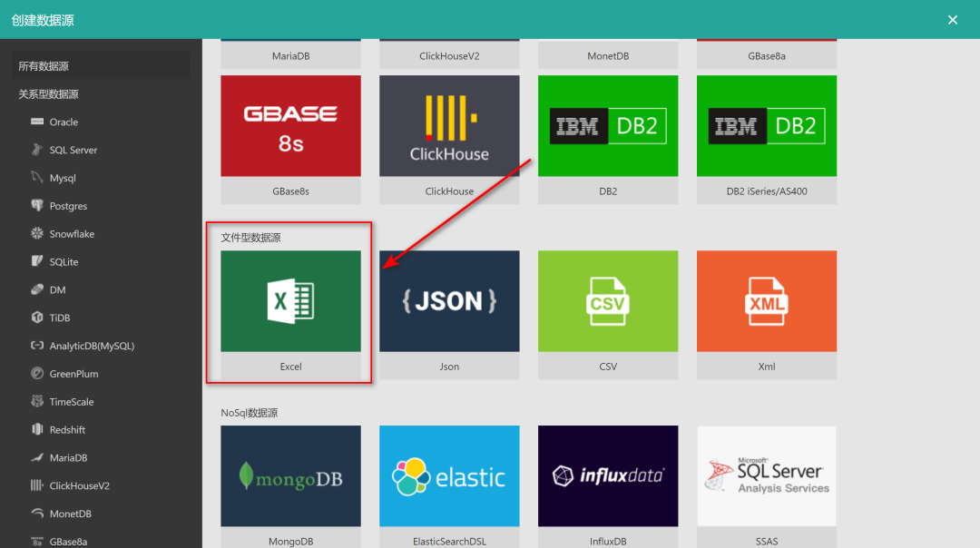Open 所有数据源 in the sidebar

click(44, 66)
